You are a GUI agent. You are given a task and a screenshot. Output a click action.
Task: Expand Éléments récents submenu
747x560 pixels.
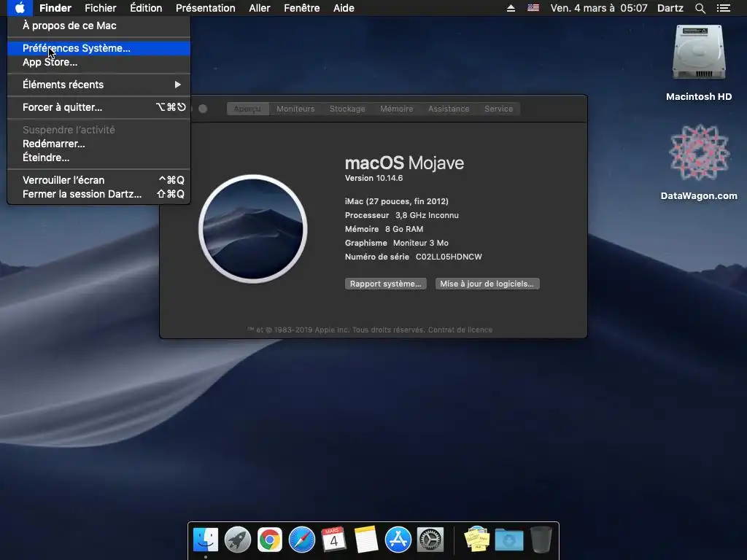pos(98,85)
